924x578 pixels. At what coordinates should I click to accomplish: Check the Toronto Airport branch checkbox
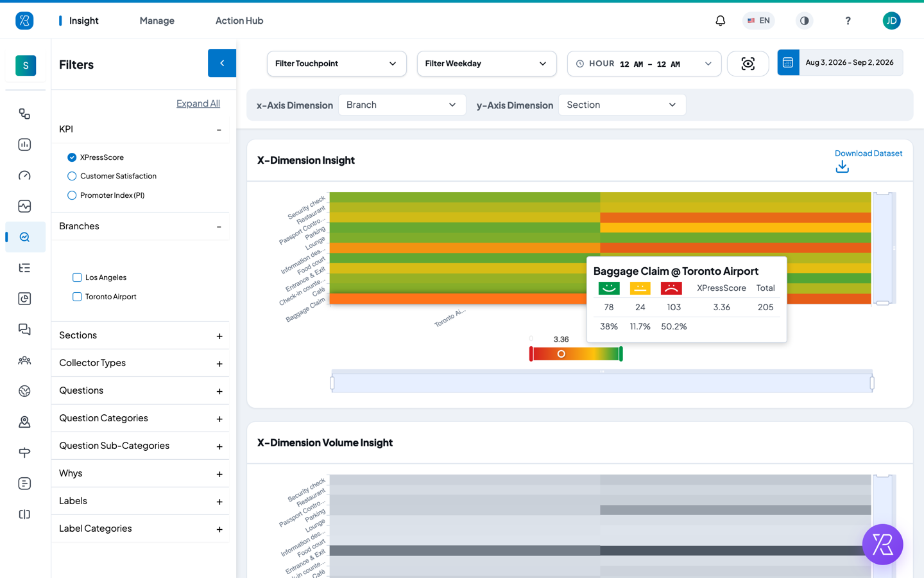[77, 297]
